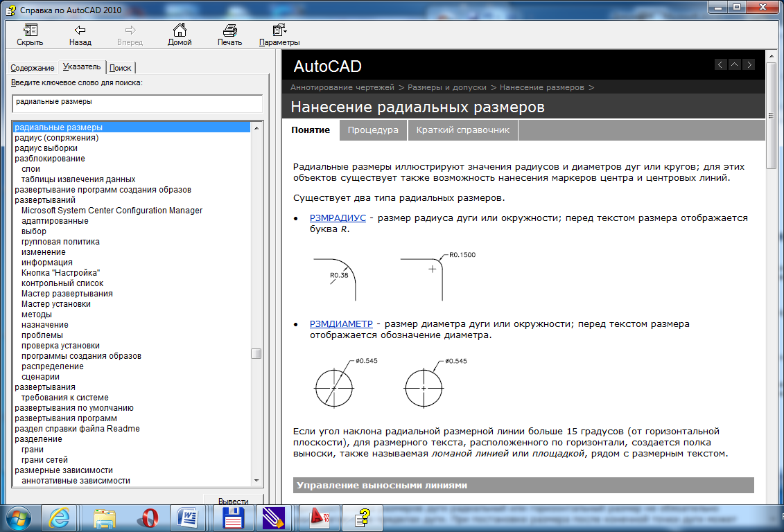Click the Печать printer icon
This screenshot has width=784, height=532.
point(230,30)
